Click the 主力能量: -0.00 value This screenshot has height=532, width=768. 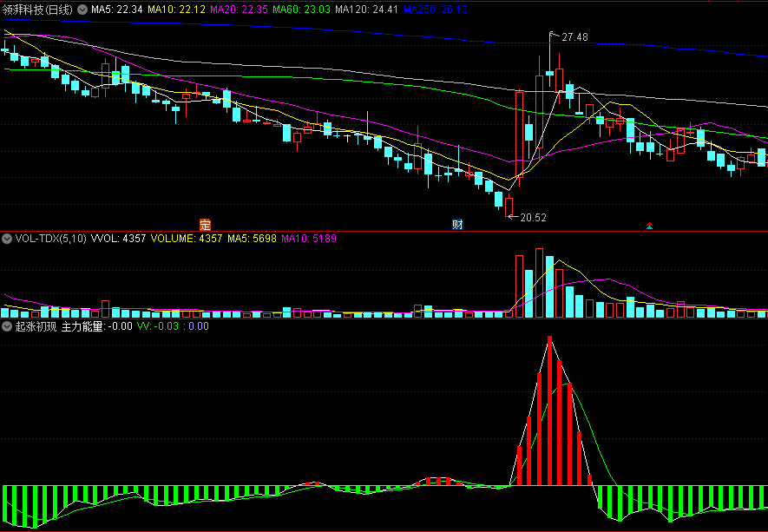click(x=97, y=326)
